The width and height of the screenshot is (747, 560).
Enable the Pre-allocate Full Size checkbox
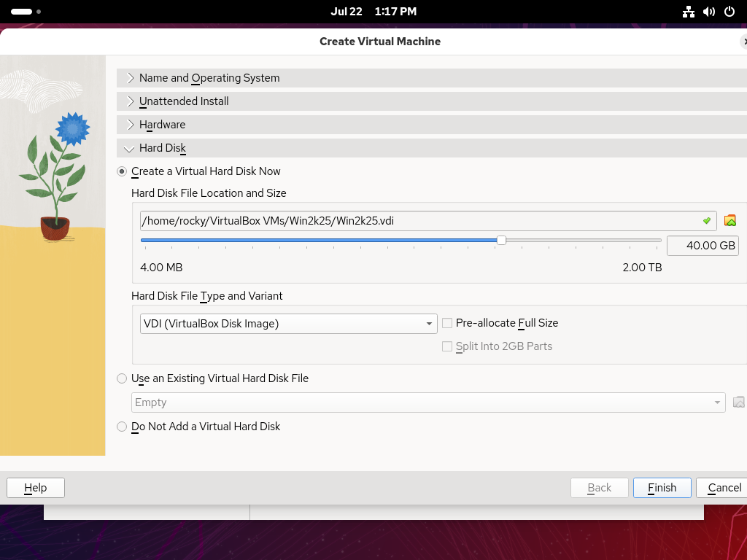[447, 322]
